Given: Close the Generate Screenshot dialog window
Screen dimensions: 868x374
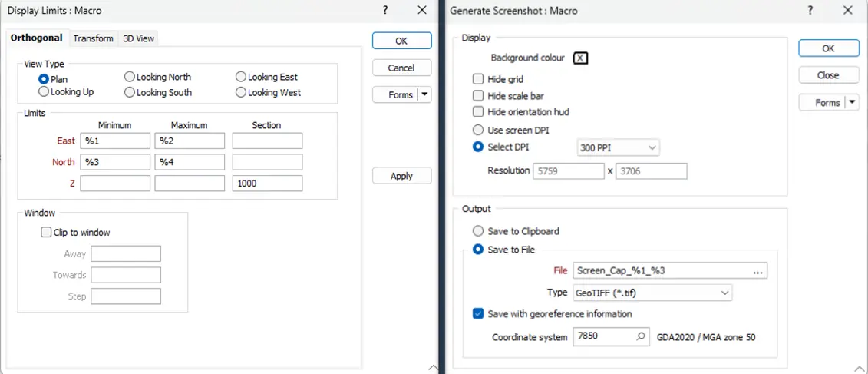Looking at the screenshot, I should pyautogui.click(x=847, y=10).
